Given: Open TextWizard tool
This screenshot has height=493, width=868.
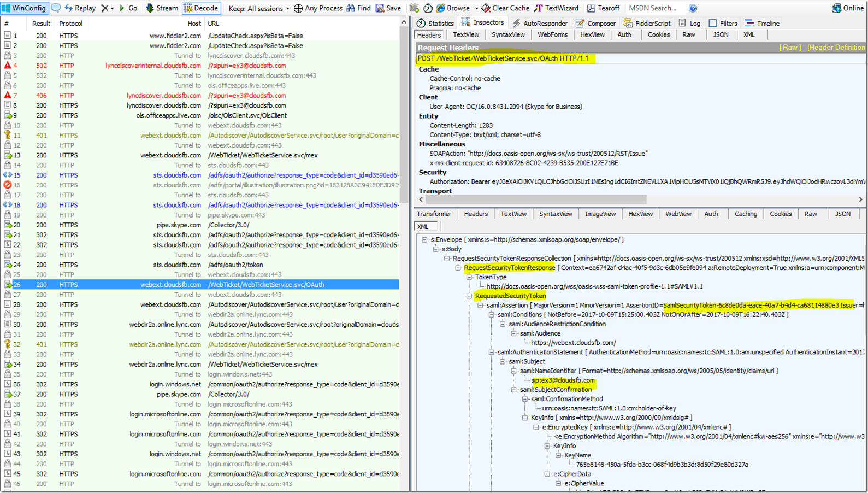Looking at the screenshot, I should pos(556,8).
